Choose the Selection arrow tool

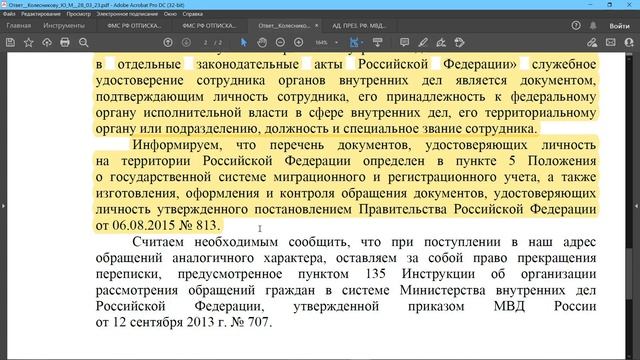tap(244, 42)
